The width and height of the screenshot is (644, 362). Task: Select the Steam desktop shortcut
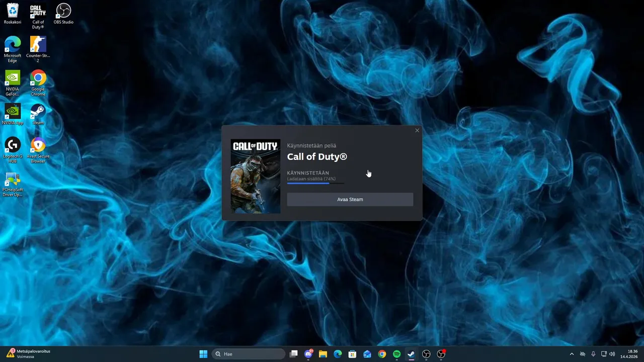pyautogui.click(x=38, y=115)
